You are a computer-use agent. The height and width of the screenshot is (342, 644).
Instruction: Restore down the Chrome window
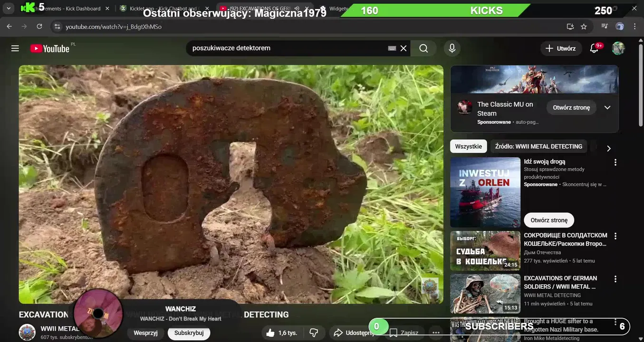point(615,9)
